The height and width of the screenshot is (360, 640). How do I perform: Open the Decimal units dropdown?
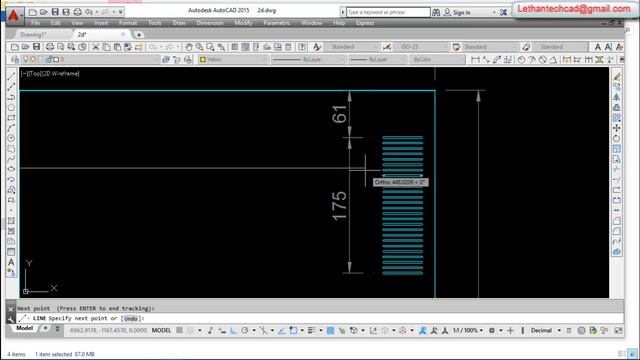tap(546, 330)
